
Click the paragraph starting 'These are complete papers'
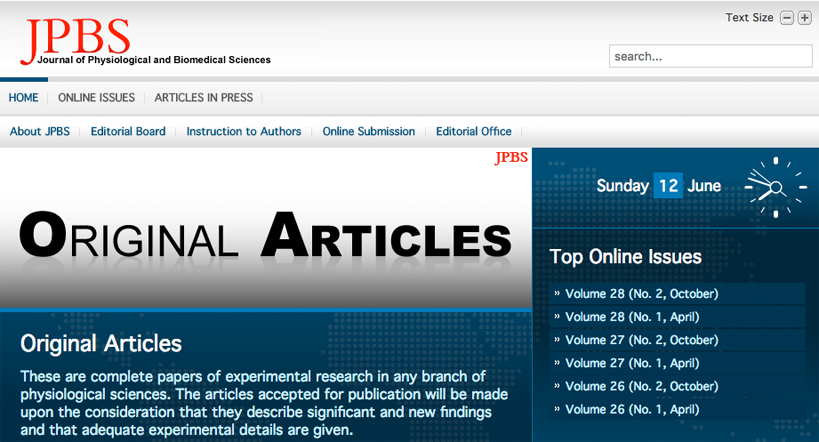pyautogui.click(x=264, y=403)
